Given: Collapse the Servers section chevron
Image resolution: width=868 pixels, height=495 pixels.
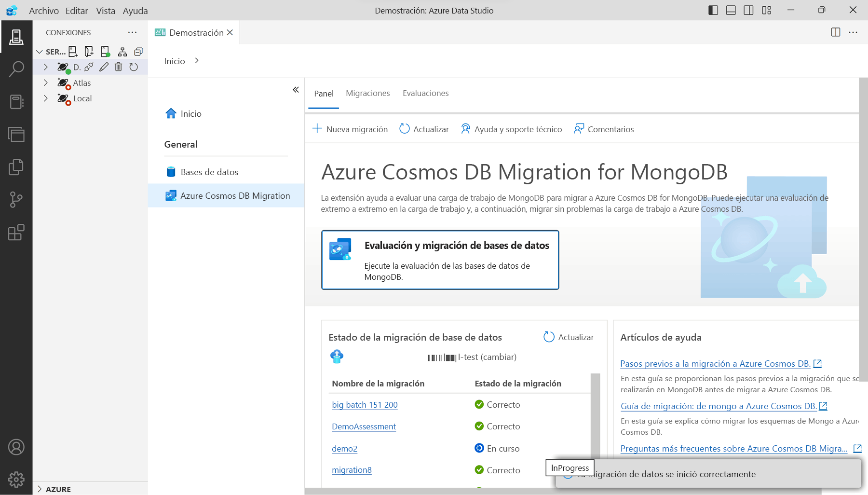Looking at the screenshot, I should pos(39,51).
